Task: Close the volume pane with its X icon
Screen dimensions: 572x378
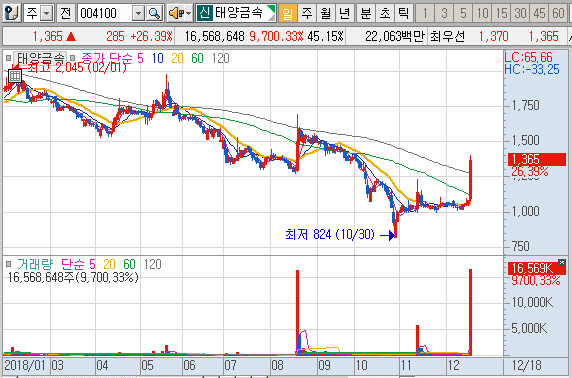Action: click(562, 262)
